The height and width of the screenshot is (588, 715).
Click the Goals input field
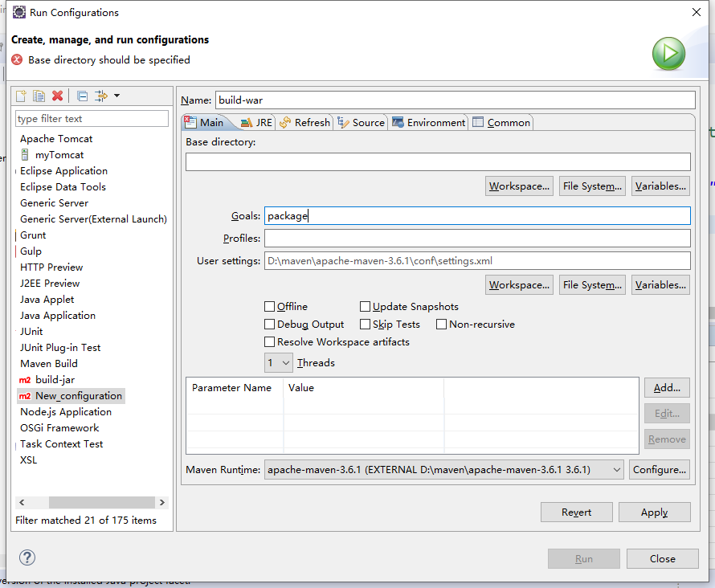[x=477, y=215]
